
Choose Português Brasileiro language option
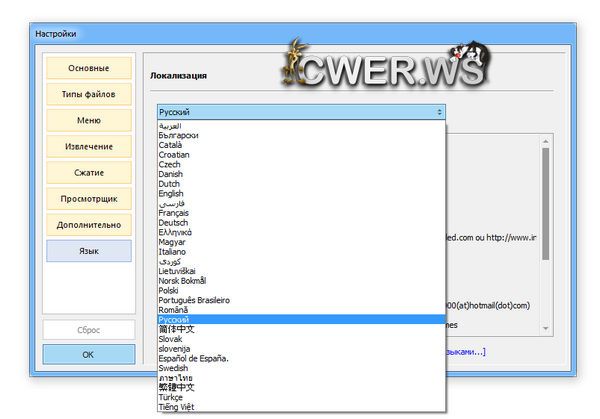(x=194, y=300)
